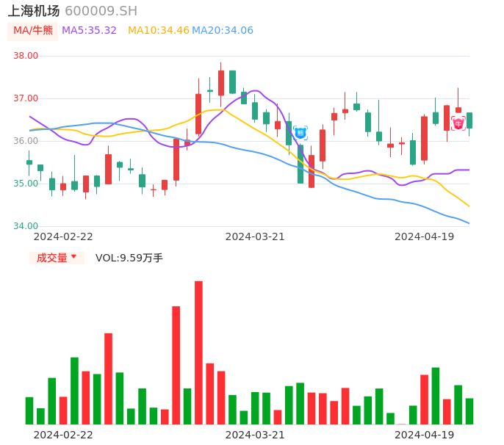
Task: Click the first green candlestick on the left
Action: point(29,162)
